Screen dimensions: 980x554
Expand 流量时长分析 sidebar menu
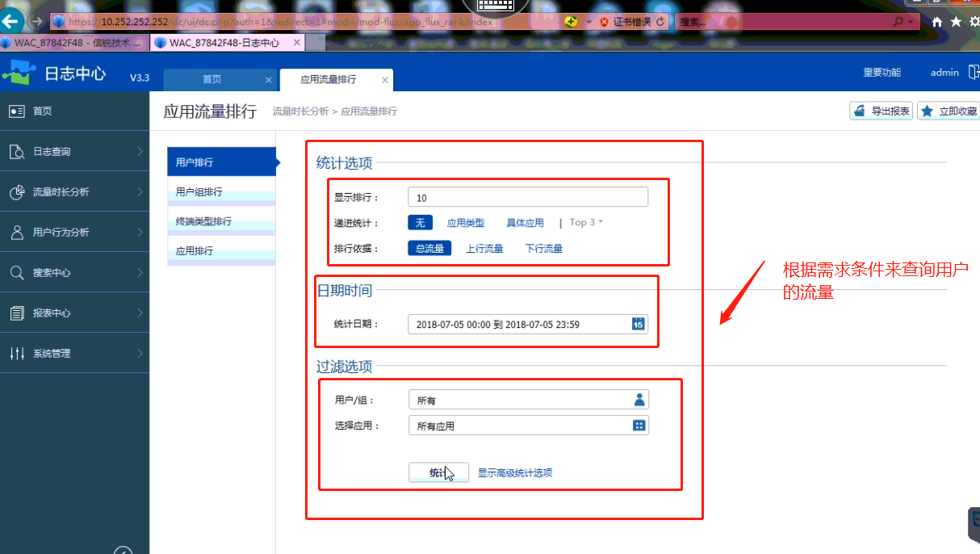74,192
